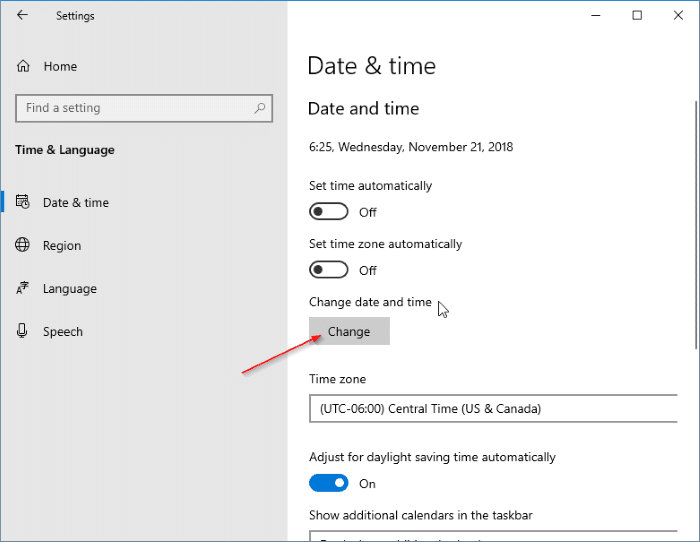The height and width of the screenshot is (542, 700).
Task: Select the Region globe icon
Action: pyautogui.click(x=22, y=245)
